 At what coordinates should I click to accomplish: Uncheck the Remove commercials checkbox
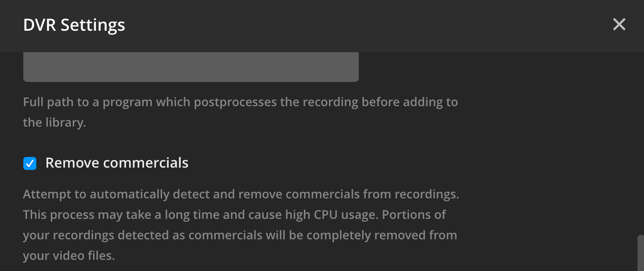(30, 163)
